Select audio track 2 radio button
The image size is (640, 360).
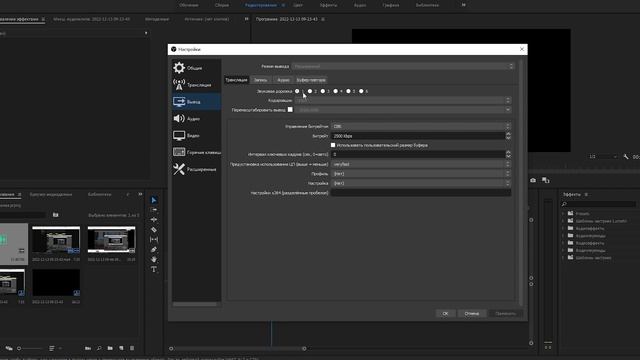pos(310,91)
